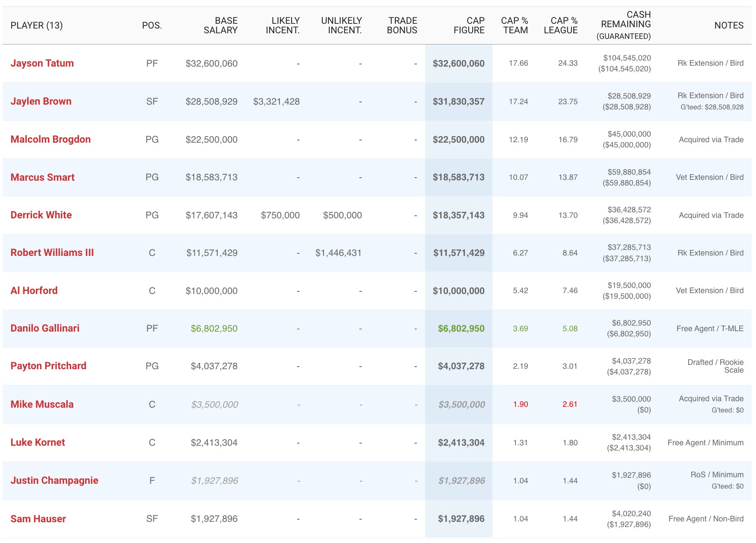Go to Sam Hauser's profile

pyautogui.click(x=38, y=519)
